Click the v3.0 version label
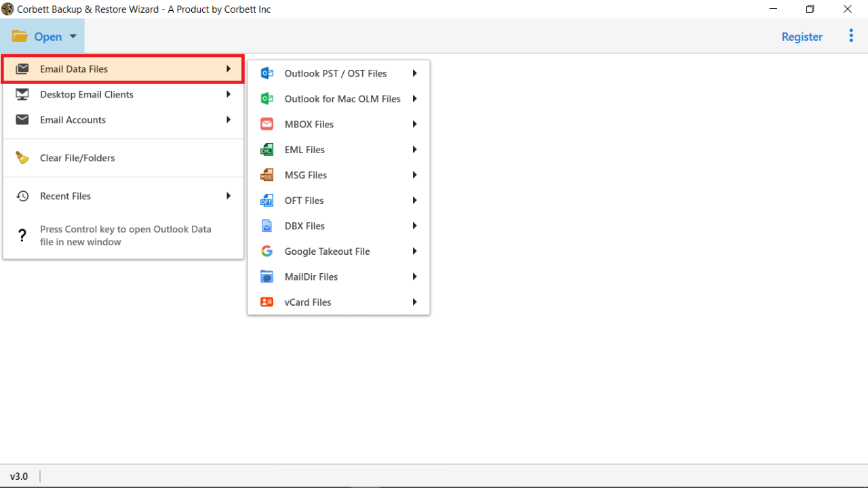 click(x=18, y=476)
